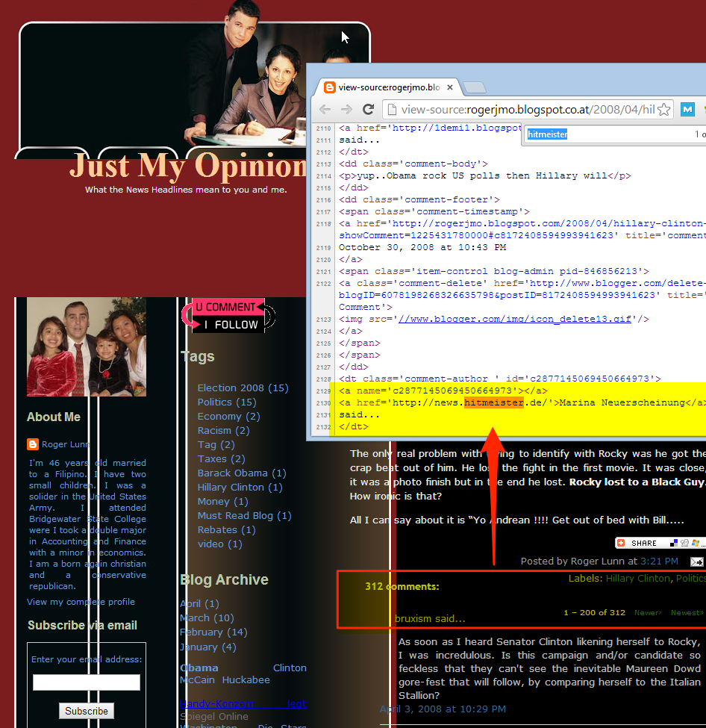Click View my complete profile
706x728 pixels.
(x=81, y=602)
